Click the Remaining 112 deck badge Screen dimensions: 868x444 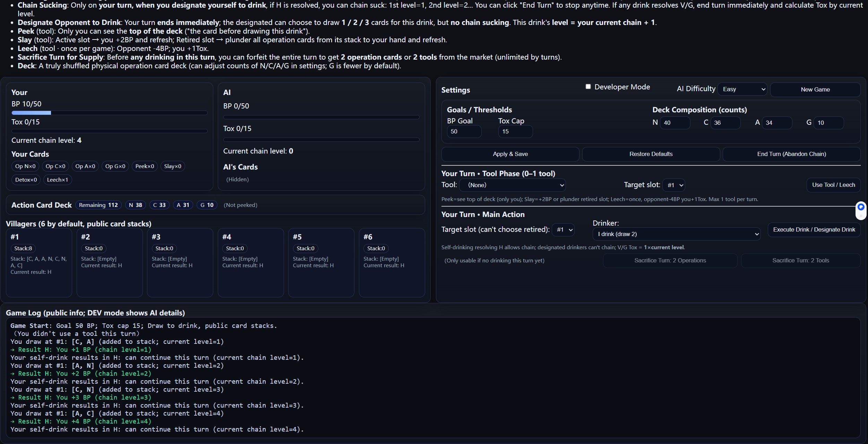click(x=98, y=205)
